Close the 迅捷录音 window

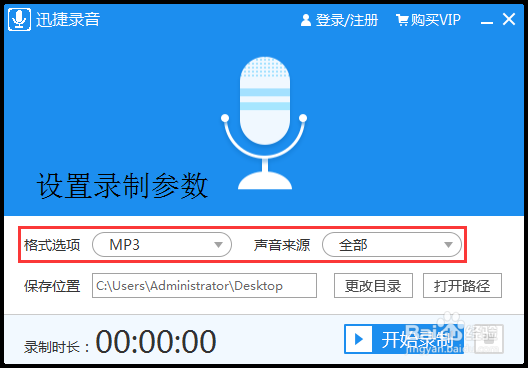click(x=509, y=19)
